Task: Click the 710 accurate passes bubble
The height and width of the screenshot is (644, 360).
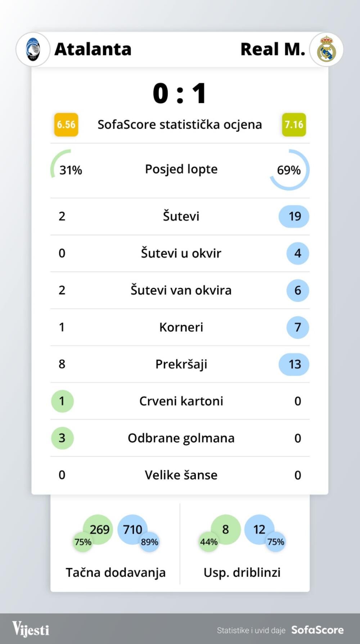Action: pyautogui.click(x=132, y=529)
